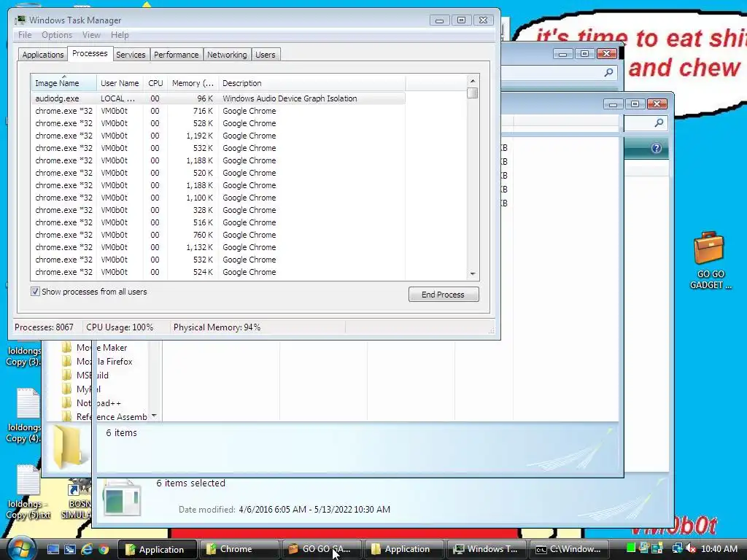Viewport: 747px width, 560px height.
Task: Click the 10:40 AM taskbar clock
Action: (x=719, y=548)
